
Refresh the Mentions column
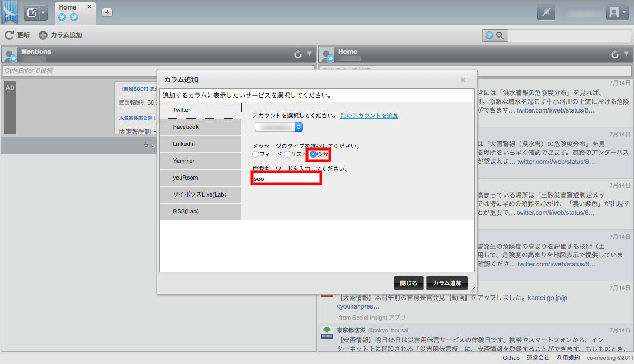[x=297, y=54]
